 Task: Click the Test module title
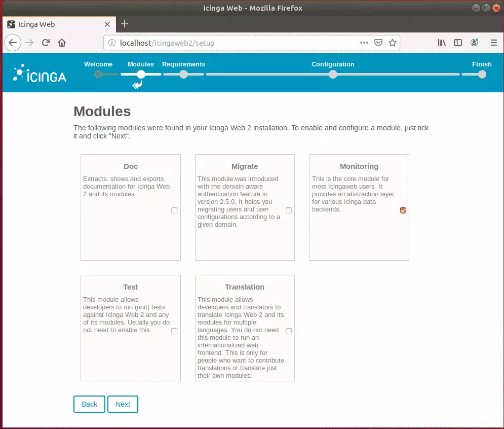click(x=130, y=287)
